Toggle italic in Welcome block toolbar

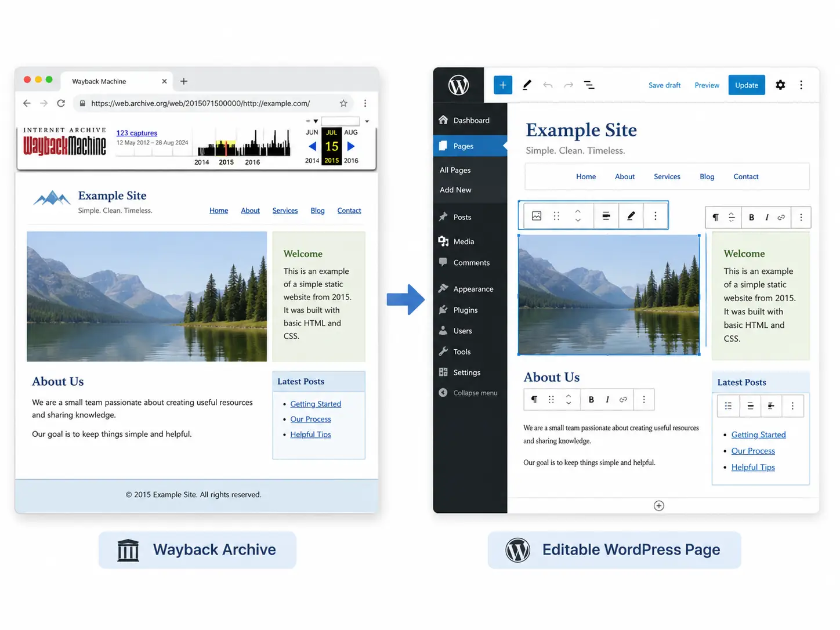click(x=766, y=218)
